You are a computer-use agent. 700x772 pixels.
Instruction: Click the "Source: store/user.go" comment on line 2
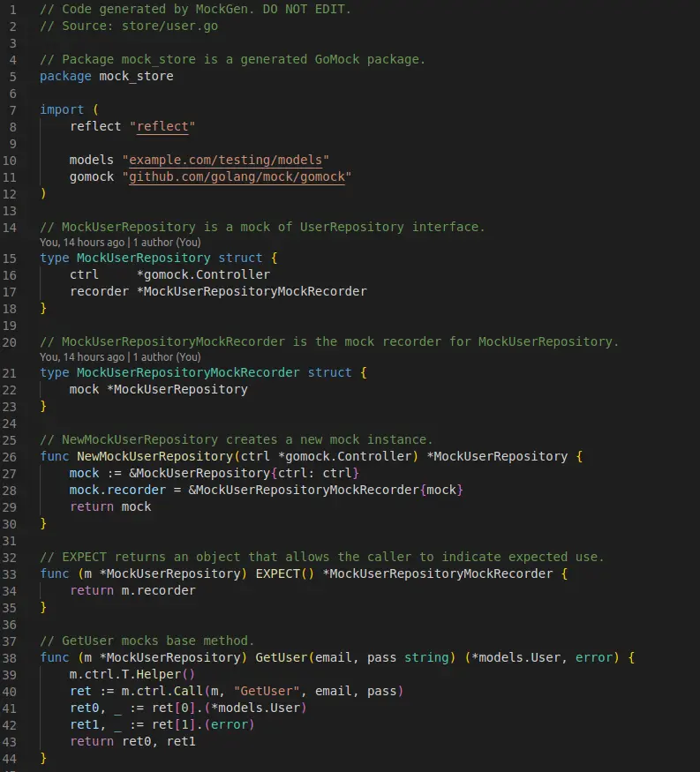point(139,26)
